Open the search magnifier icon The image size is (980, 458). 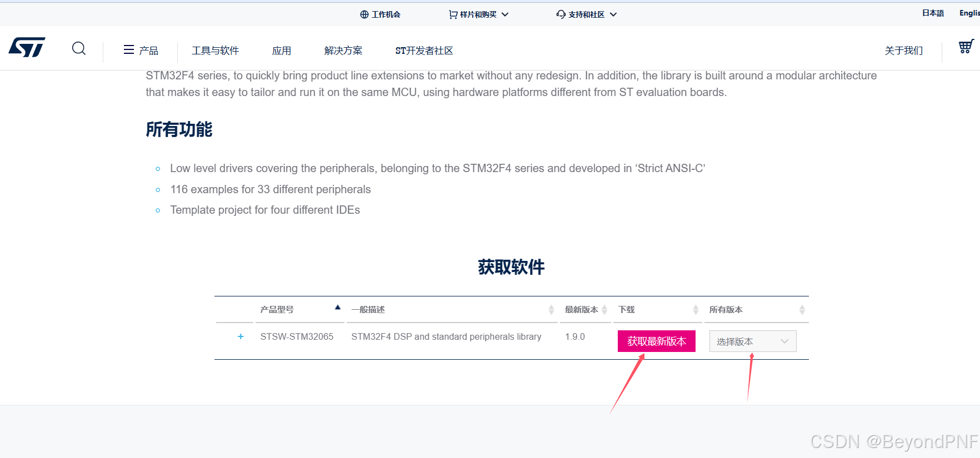[x=79, y=49]
